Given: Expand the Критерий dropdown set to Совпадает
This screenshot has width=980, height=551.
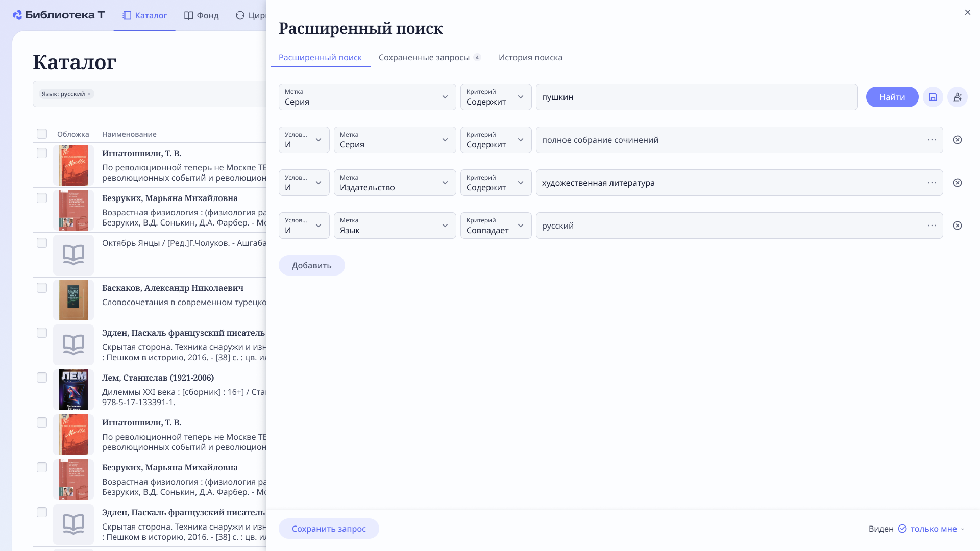Looking at the screenshot, I should (495, 226).
